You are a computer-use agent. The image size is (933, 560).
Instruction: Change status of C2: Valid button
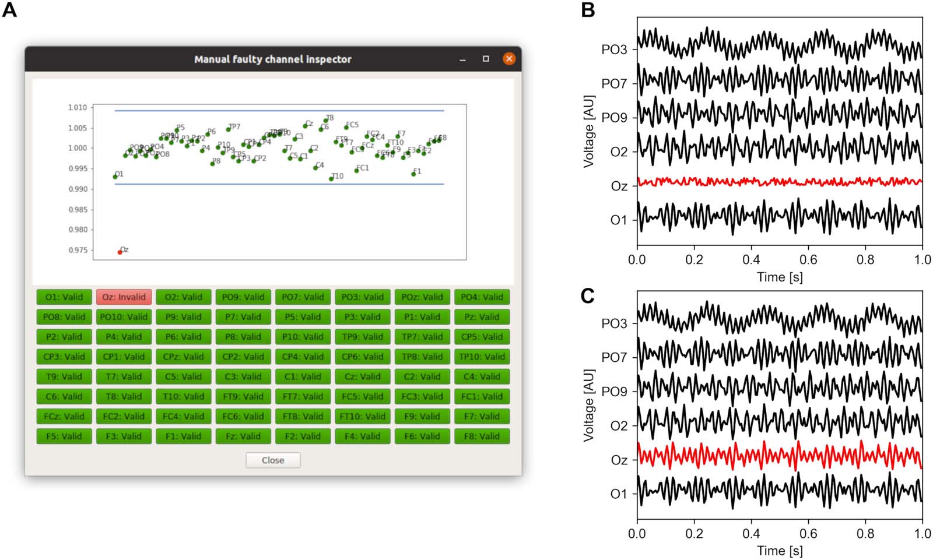pos(422,376)
